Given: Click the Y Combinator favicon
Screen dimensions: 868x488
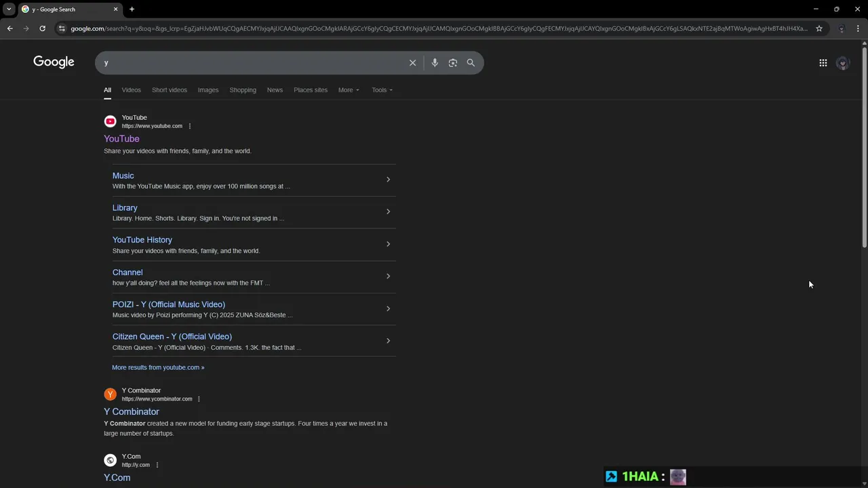Looking at the screenshot, I should pos(110,394).
